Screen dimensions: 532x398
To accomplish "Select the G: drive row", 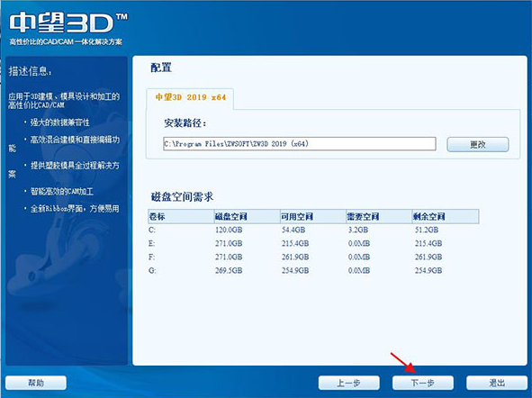I will (313, 271).
